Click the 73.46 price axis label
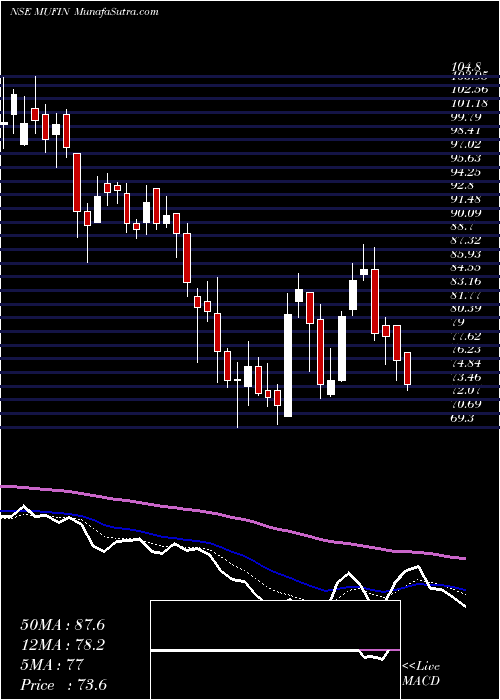The width and height of the screenshot is (500, 700). [467, 378]
